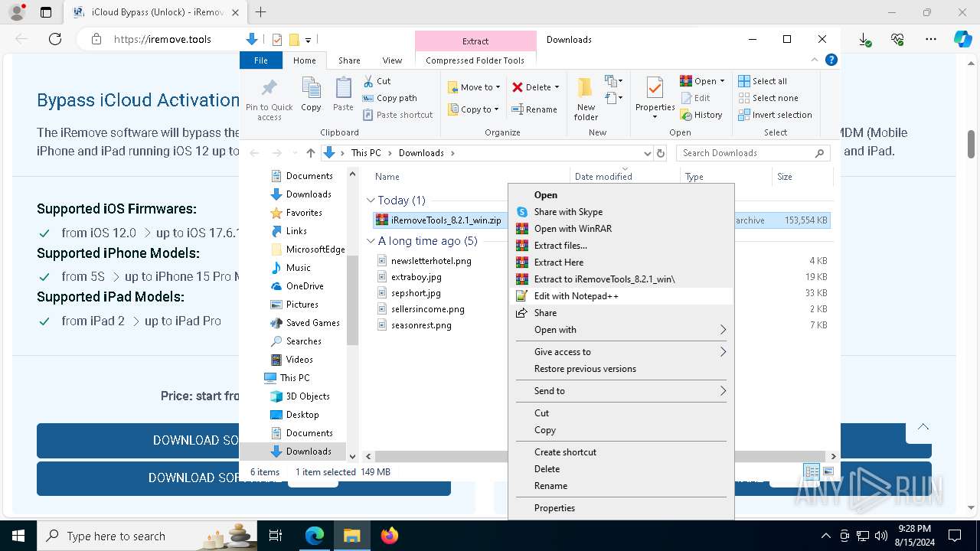The width and height of the screenshot is (980, 551).
Task: Click Rename in the Organize group
Action: 534,109
